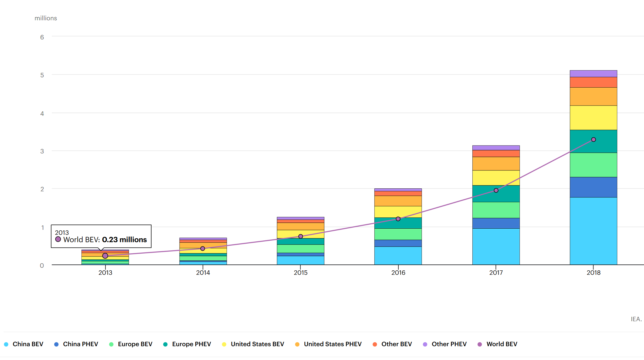
Task: Click the 2016 x-axis year label
Action: 398,273
